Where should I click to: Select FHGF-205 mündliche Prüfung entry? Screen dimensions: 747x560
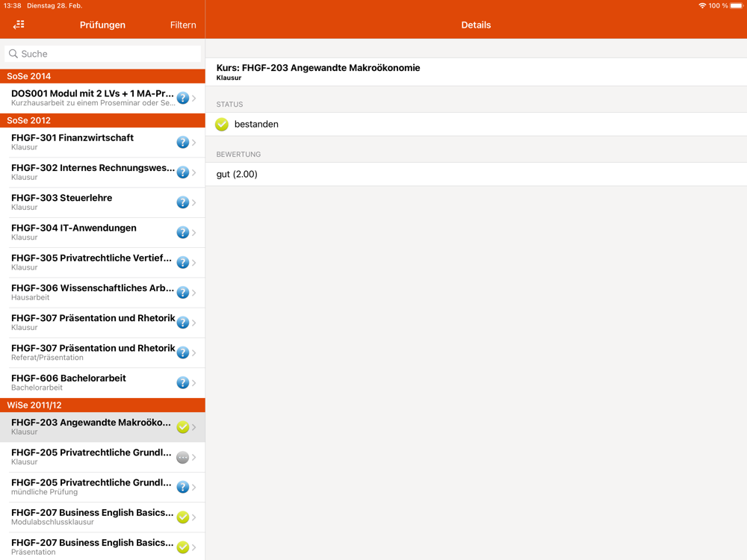tap(102, 487)
